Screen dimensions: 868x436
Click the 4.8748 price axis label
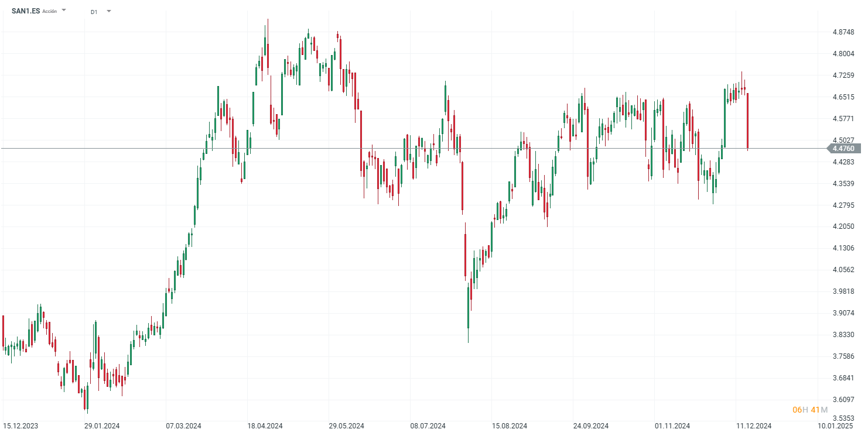[843, 32]
